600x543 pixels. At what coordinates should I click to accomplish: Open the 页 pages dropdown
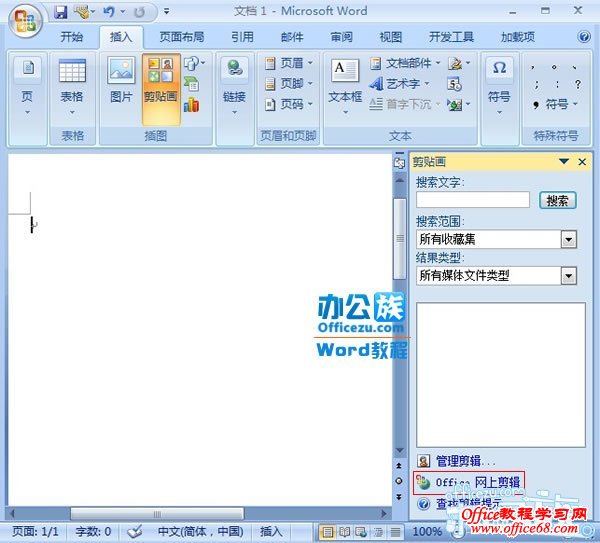[27, 86]
